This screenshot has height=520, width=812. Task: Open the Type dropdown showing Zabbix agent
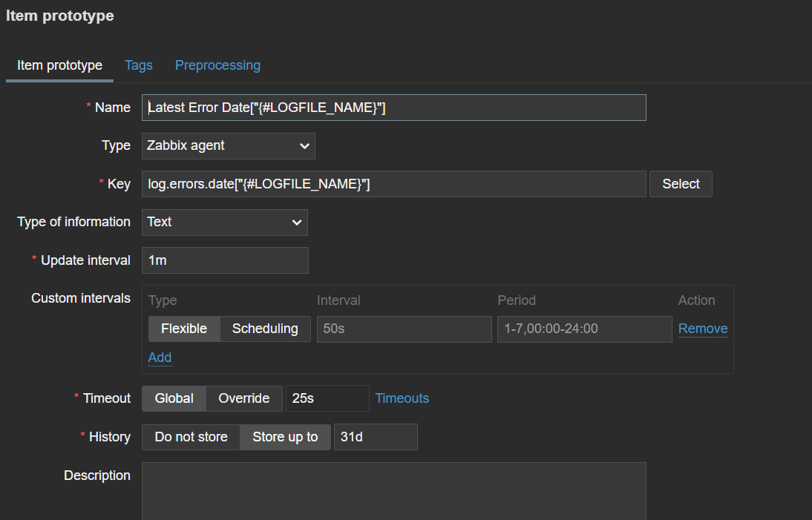coord(229,146)
